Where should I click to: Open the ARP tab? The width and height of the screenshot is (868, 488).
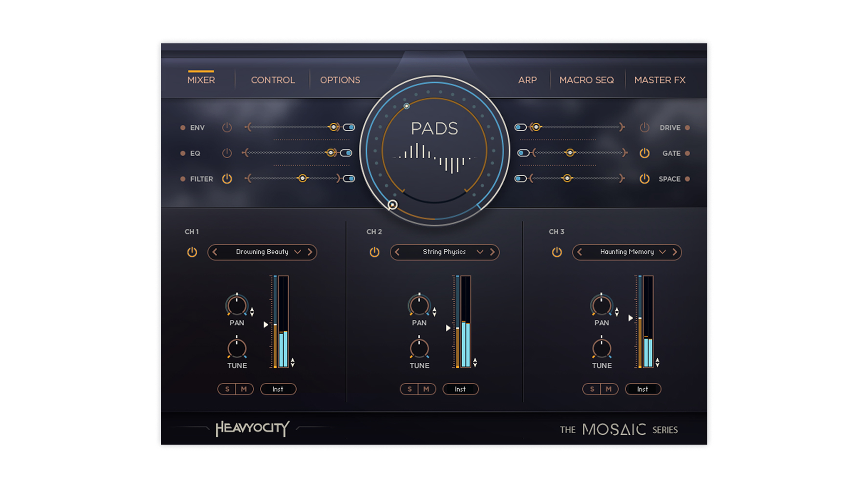click(x=528, y=80)
